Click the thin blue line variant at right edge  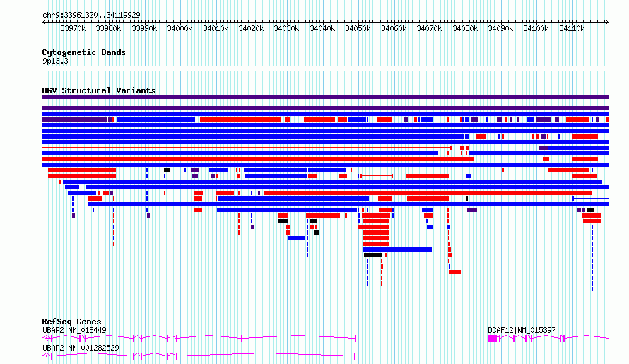point(591,198)
